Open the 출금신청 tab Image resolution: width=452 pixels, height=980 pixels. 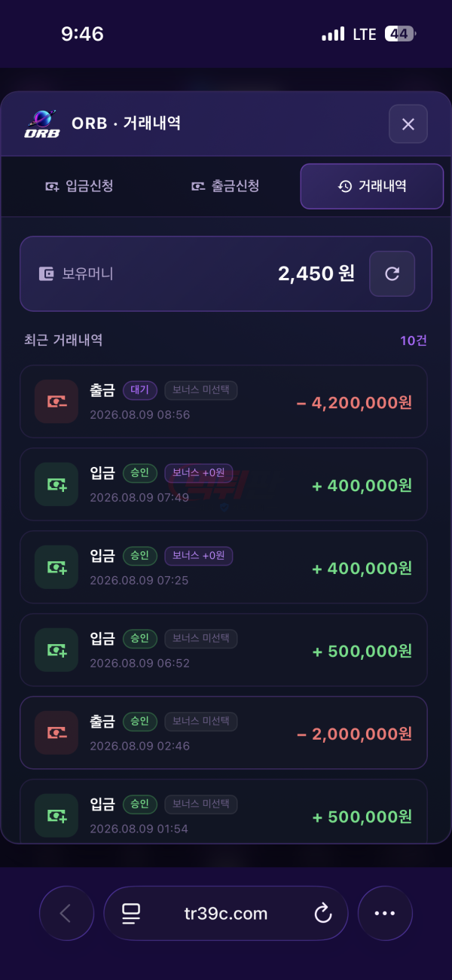pos(225,186)
